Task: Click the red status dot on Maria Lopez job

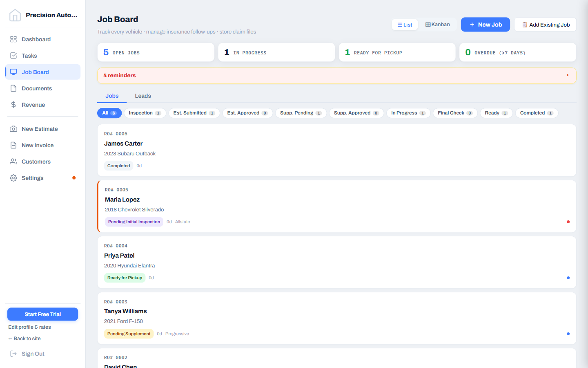Action: pyautogui.click(x=568, y=222)
